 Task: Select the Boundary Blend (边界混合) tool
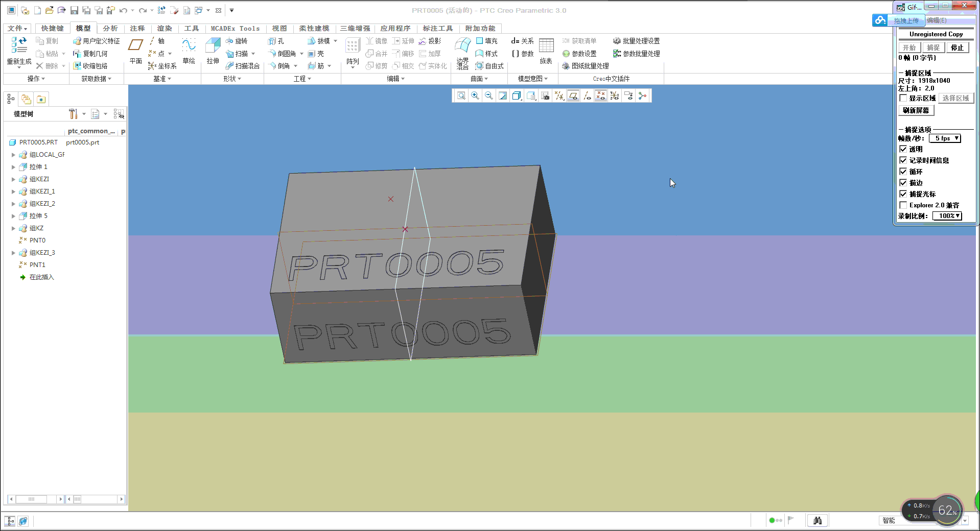(x=462, y=53)
